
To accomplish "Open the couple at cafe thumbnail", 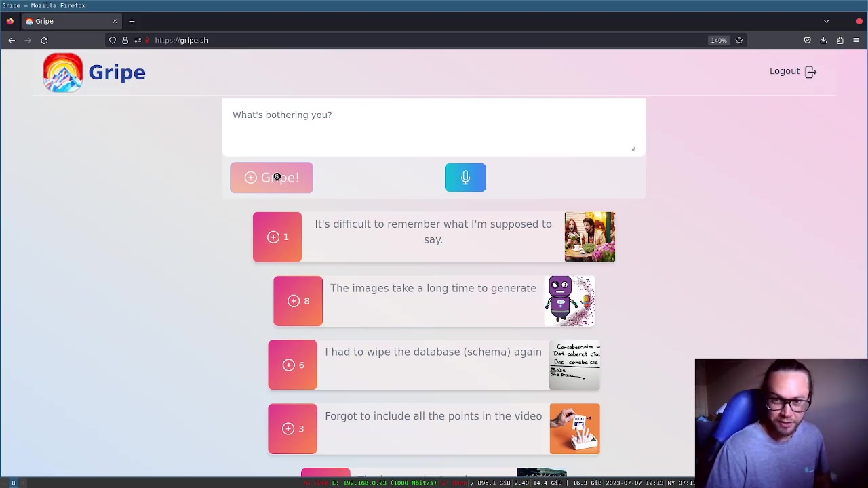I will 590,237.
